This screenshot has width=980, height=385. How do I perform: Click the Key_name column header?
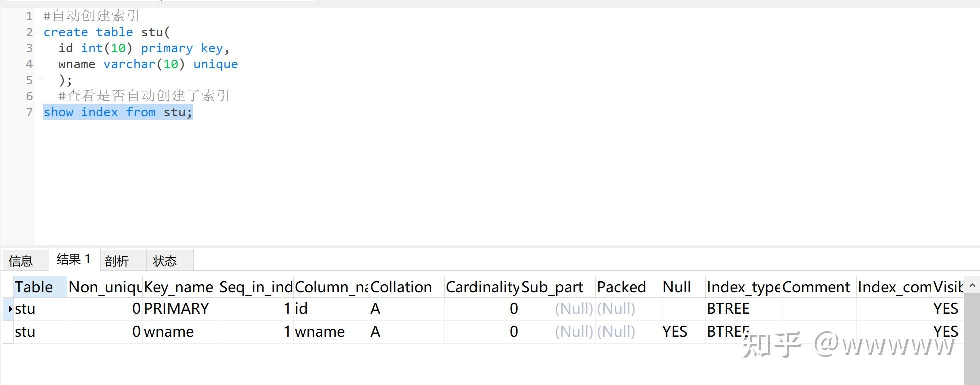[180, 287]
